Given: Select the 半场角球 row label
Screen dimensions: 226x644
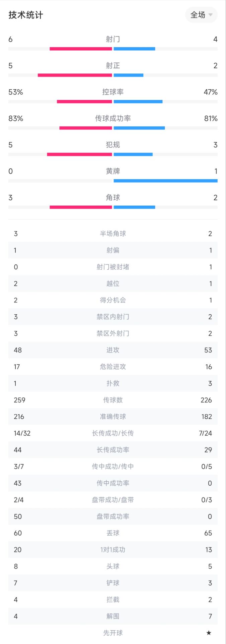Looking at the screenshot, I should click(x=113, y=233).
